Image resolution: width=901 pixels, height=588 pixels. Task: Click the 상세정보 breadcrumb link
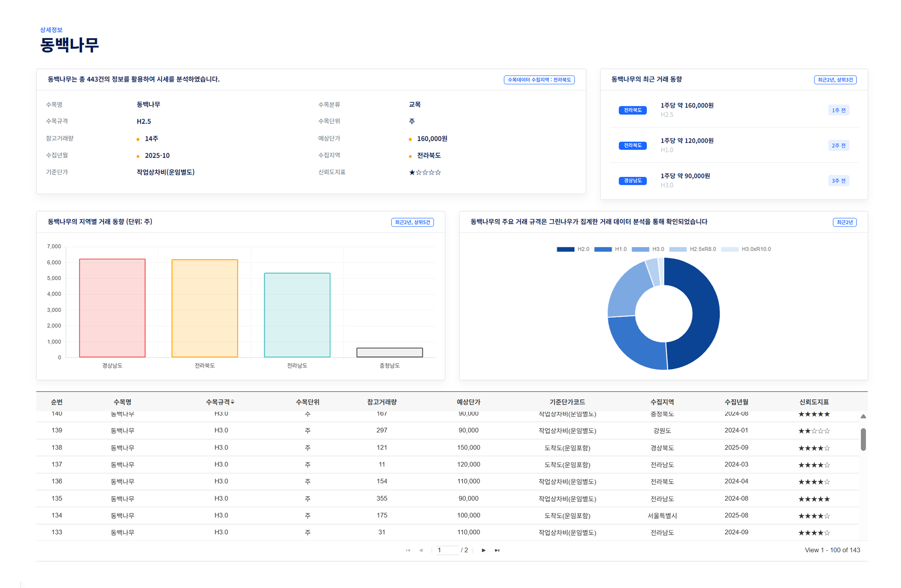[51, 30]
